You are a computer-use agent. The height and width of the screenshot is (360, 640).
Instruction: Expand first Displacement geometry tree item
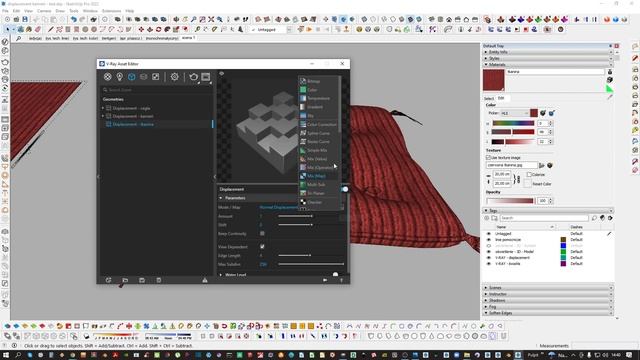click(x=103, y=108)
